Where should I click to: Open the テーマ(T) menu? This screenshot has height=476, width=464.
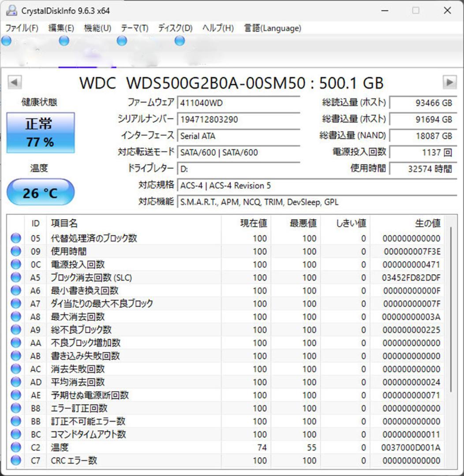133,28
